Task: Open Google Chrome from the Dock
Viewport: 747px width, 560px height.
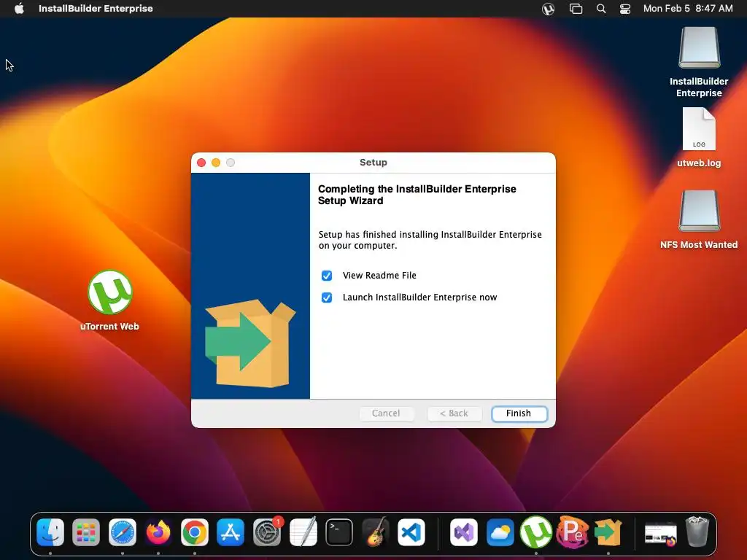Action: [194, 532]
